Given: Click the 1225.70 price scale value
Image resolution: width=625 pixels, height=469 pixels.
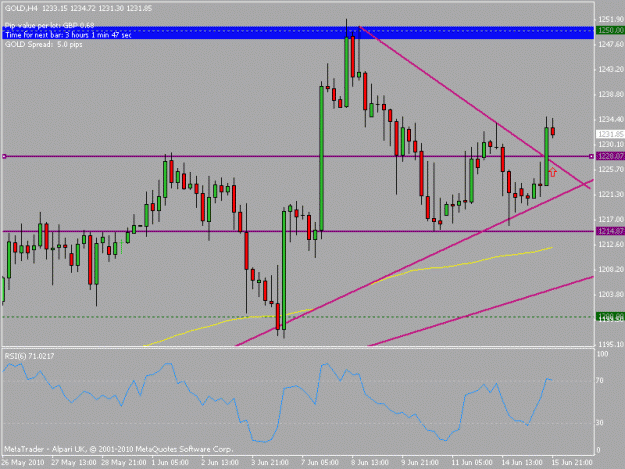Looking at the screenshot, I should click(611, 169).
